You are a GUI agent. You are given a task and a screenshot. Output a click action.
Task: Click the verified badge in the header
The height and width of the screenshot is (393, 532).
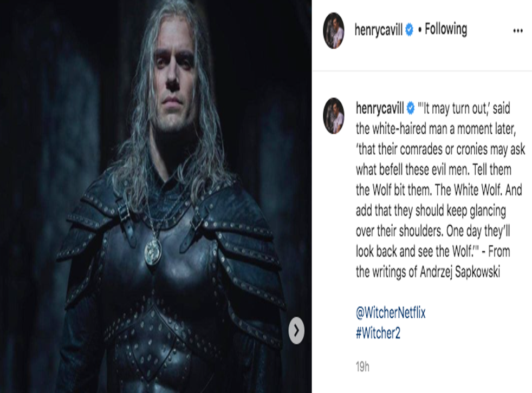(410, 30)
